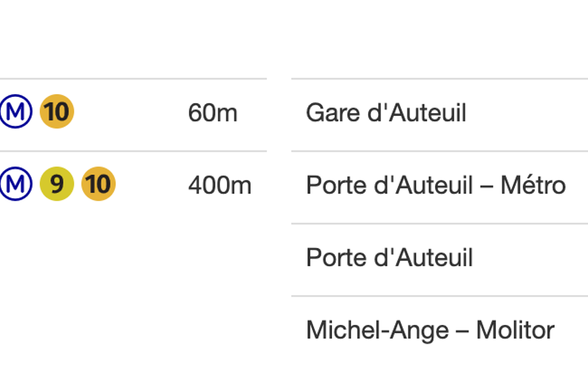Click the letter M in the lower Metro logo
Viewport: 588px width, 373px height.
[x=15, y=184]
